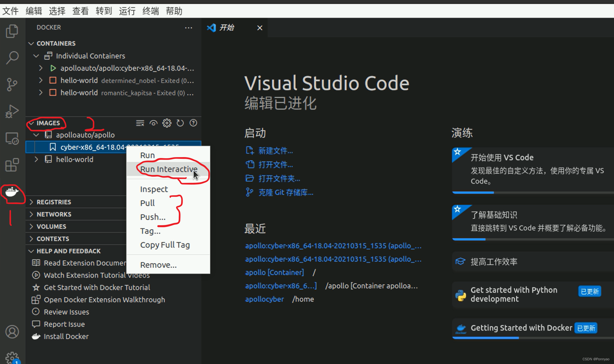Image resolution: width=614 pixels, height=364 pixels.
Task: Select Run Interactive from the context menu
Action: coord(169,169)
